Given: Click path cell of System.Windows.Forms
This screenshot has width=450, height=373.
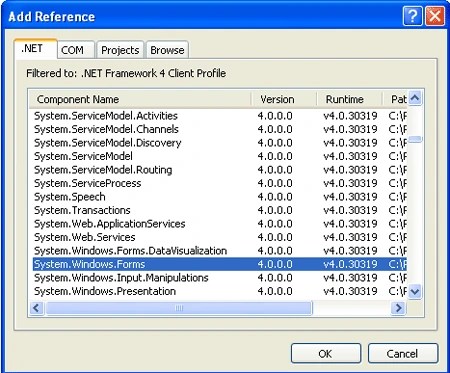Looking at the screenshot, I should [x=397, y=264].
